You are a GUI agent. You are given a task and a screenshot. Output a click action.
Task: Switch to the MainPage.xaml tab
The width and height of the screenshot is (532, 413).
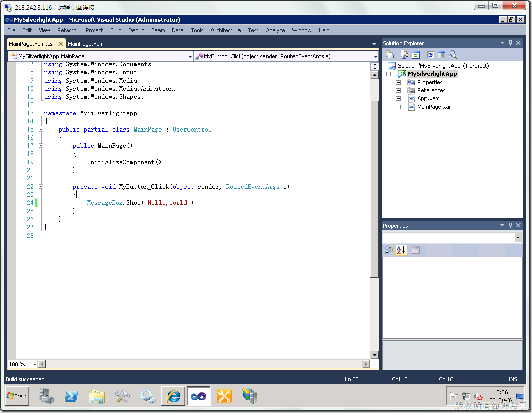[86, 44]
